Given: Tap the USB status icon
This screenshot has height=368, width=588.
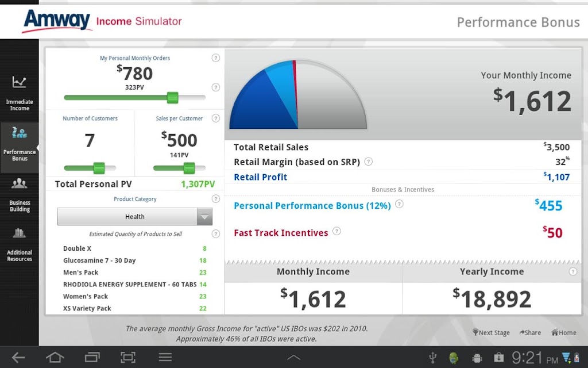Looking at the screenshot, I should [x=433, y=358].
